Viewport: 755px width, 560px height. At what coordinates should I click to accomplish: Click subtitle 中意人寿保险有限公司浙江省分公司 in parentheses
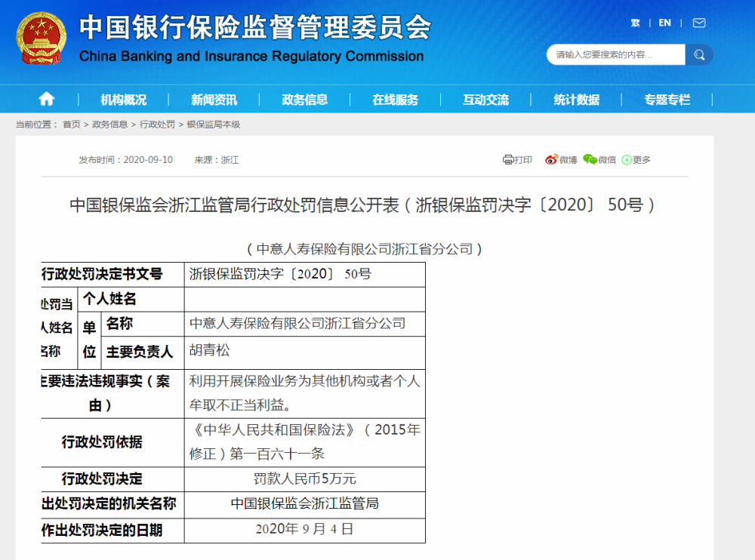tap(365, 249)
